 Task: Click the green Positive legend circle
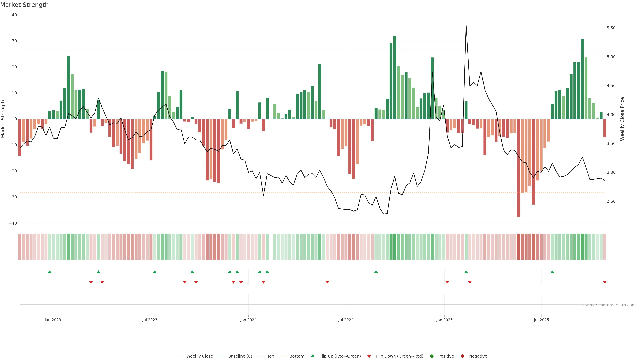pos(432,356)
